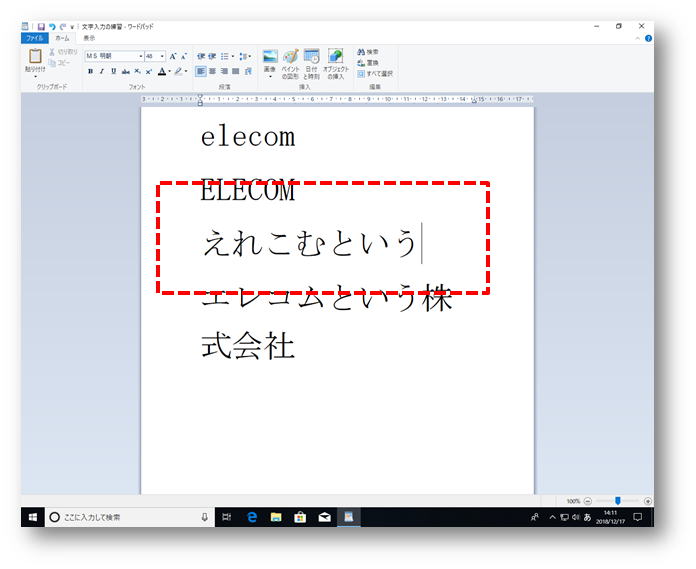Grow the font with the larger A icon
The width and height of the screenshot is (696, 569).
click(173, 56)
